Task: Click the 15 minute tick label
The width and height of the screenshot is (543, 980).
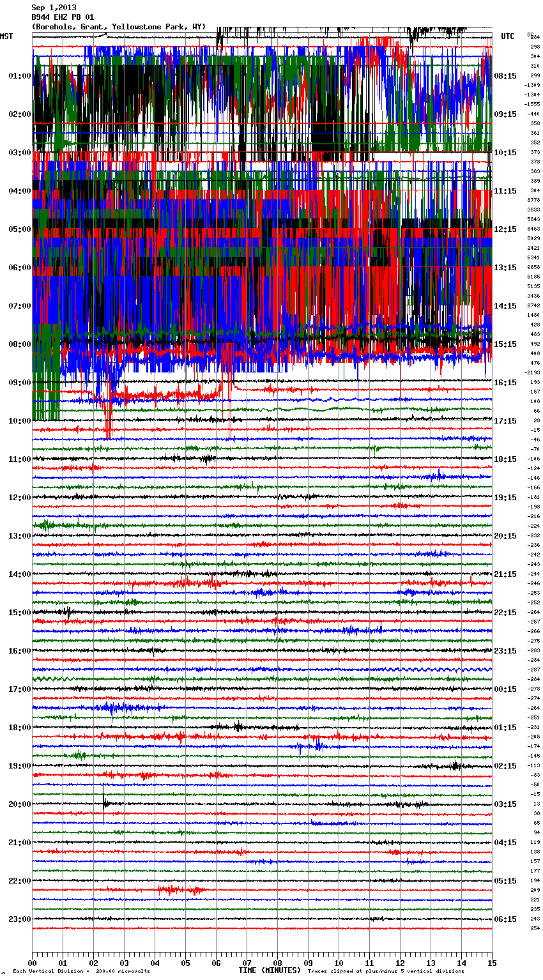Action: (492, 963)
